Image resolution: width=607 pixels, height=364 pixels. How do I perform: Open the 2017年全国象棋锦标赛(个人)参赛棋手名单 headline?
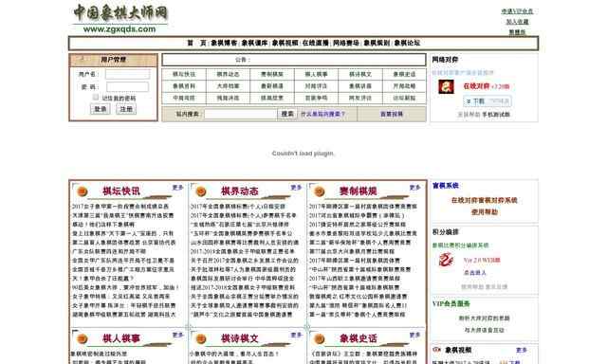[244, 215]
